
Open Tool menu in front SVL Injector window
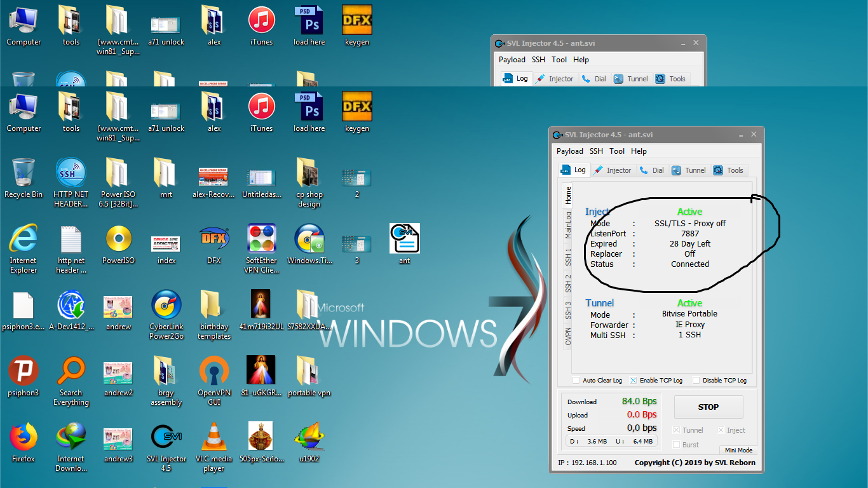pos(617,151)
